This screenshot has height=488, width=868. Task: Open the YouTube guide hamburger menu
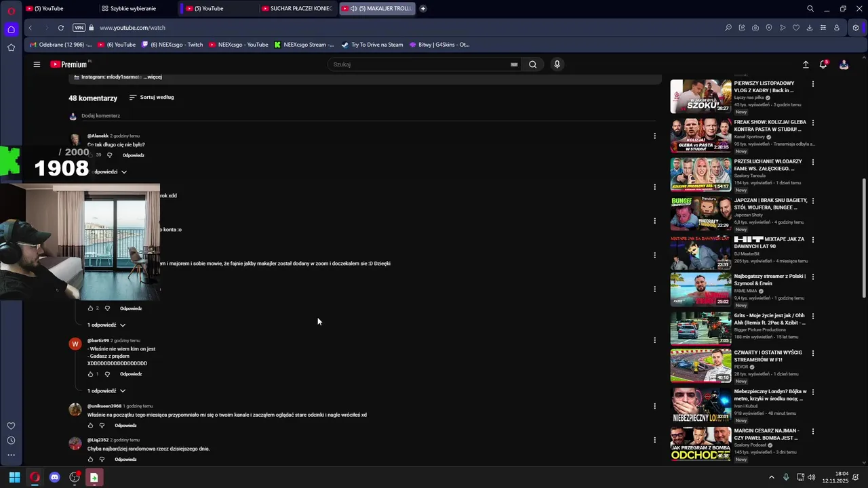37,64
